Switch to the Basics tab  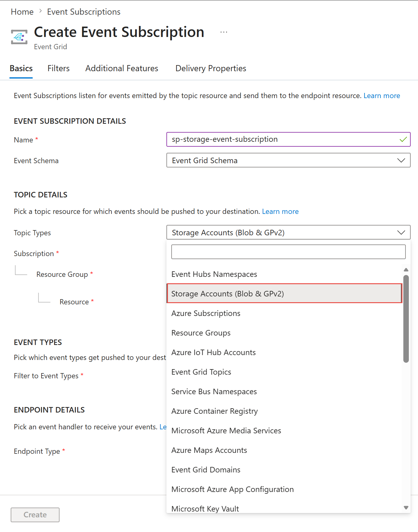tap(21, 68)
